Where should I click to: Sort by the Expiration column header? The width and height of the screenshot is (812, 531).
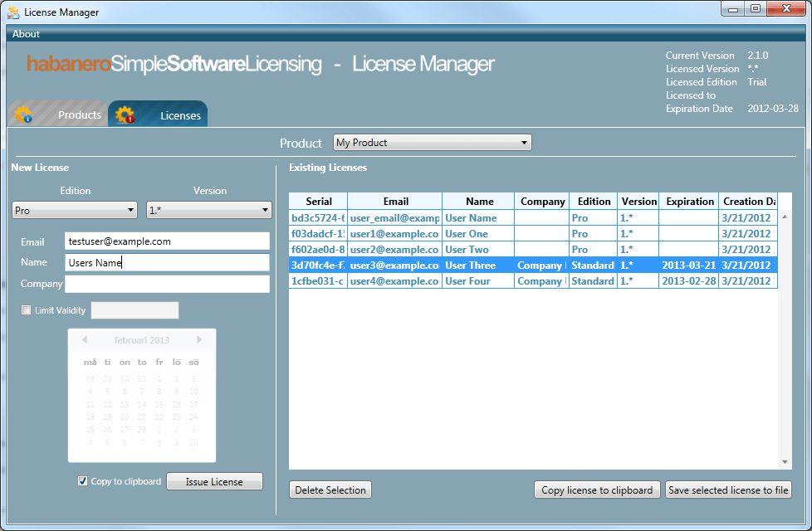click(x=690, y=202)
